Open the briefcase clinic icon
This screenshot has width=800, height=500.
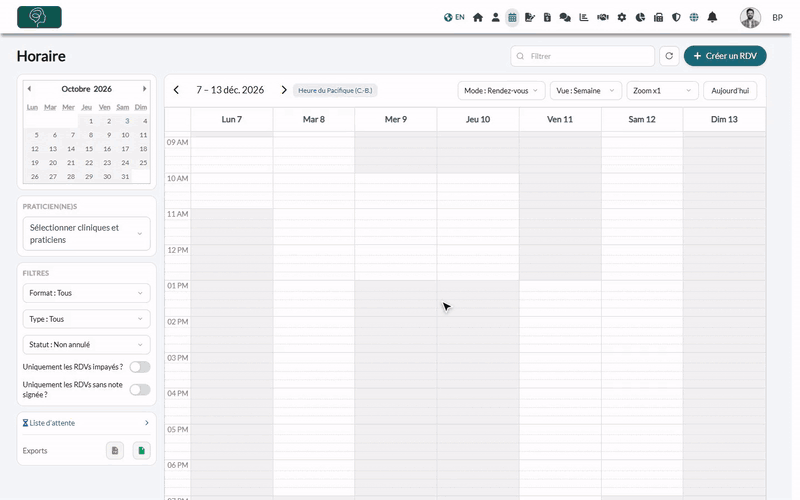pyautogui.click(x=658, y=17)
